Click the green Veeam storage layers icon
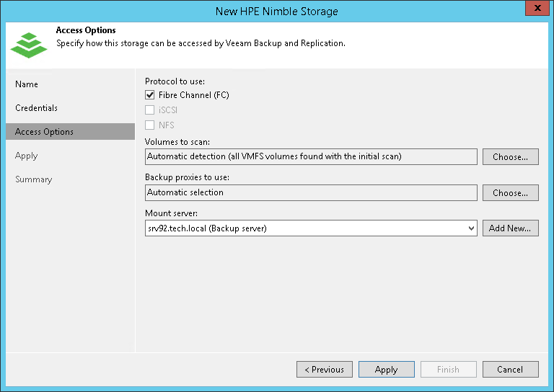Image resolution: width=554 pixels, height=392 pixels. coord(28,44)
